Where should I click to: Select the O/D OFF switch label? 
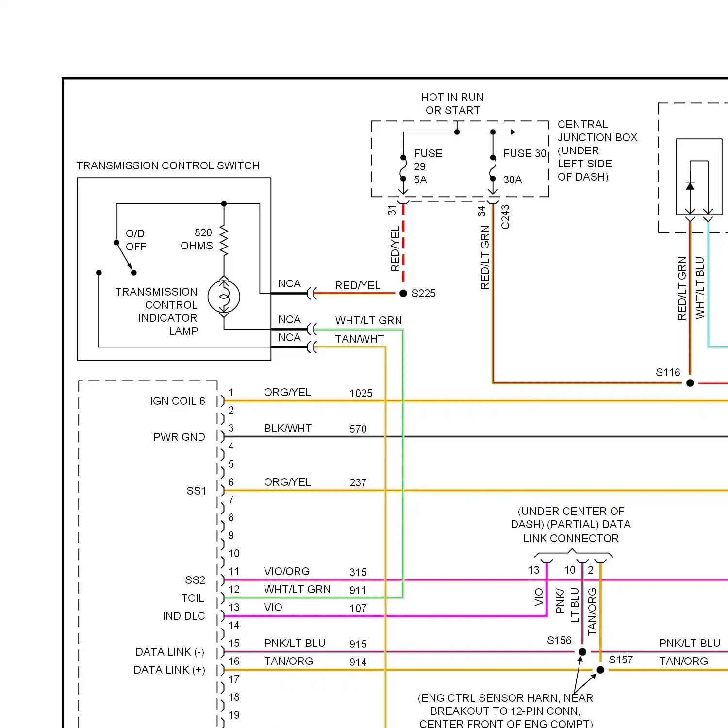pos(135,240)
